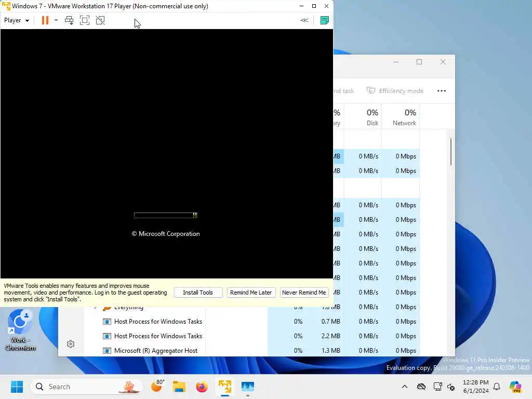Click Task Manager vertical scrollbar
Screen dimensions: 532x399
coord(451,152)
